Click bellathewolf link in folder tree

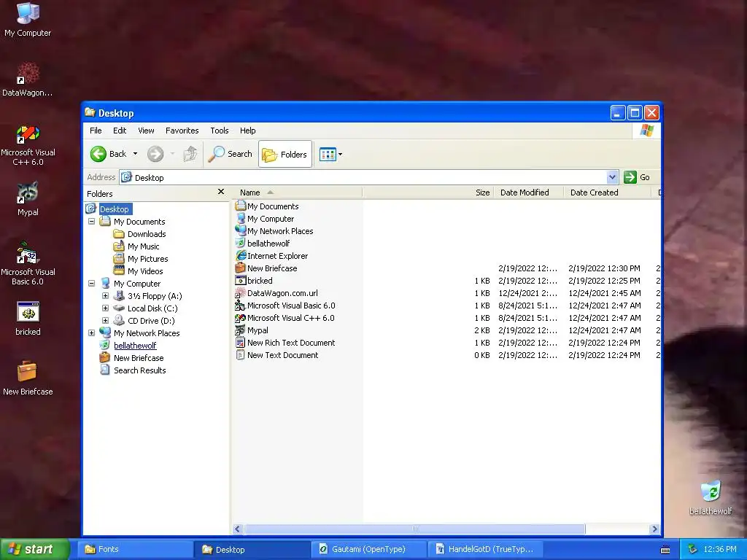coord(135,345)
